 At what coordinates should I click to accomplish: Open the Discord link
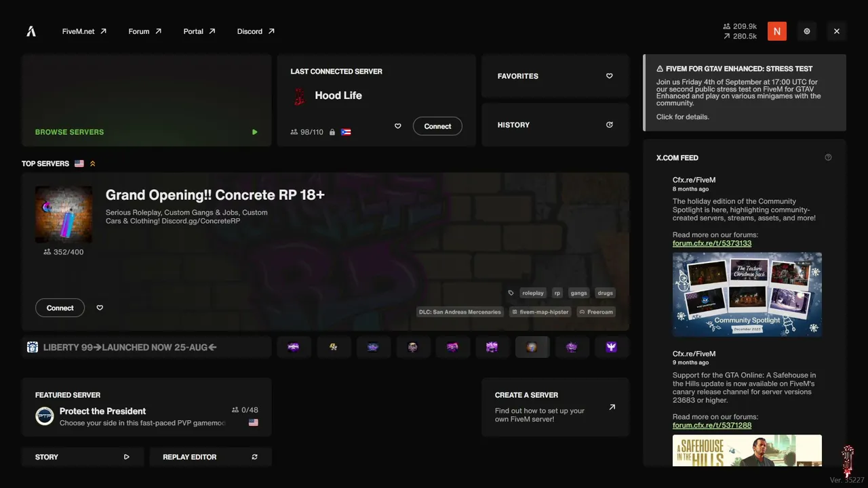[256, 31]
